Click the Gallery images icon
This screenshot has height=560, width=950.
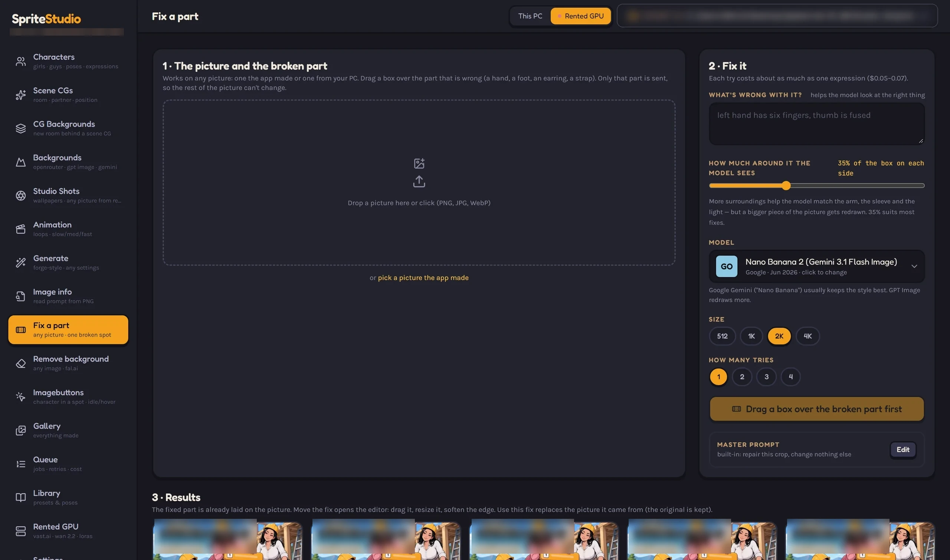pyautogui.click(x=21, y=430)
